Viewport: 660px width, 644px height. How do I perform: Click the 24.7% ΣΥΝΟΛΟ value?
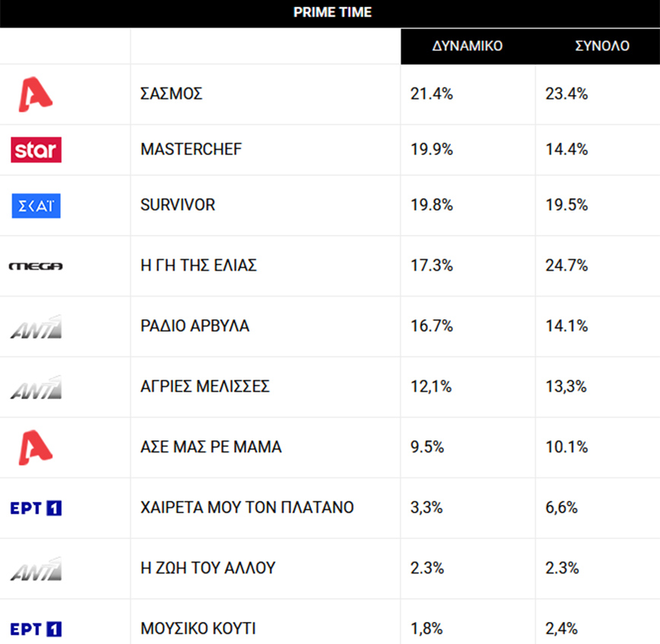coord(566,266)
